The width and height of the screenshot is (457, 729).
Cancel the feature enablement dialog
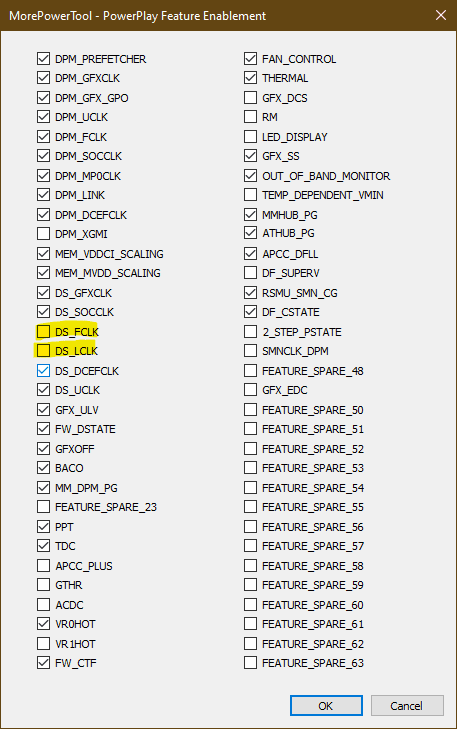click(407, 706)
